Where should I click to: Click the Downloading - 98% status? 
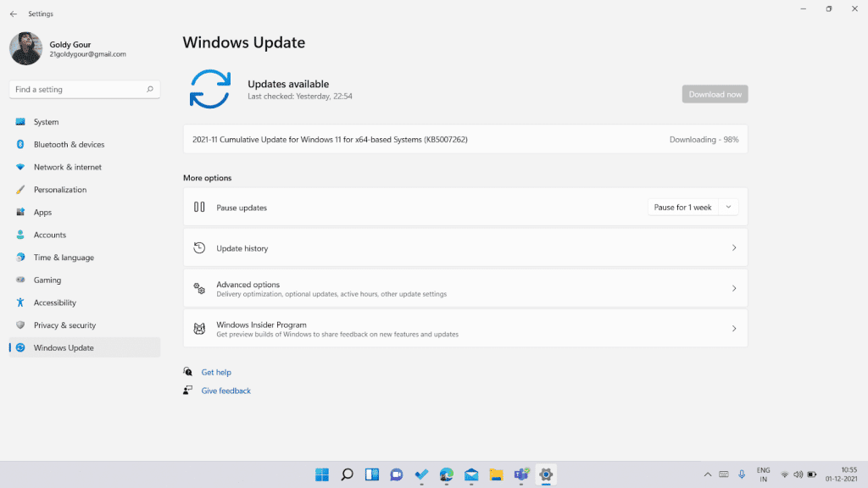click(x=704, y=140)
